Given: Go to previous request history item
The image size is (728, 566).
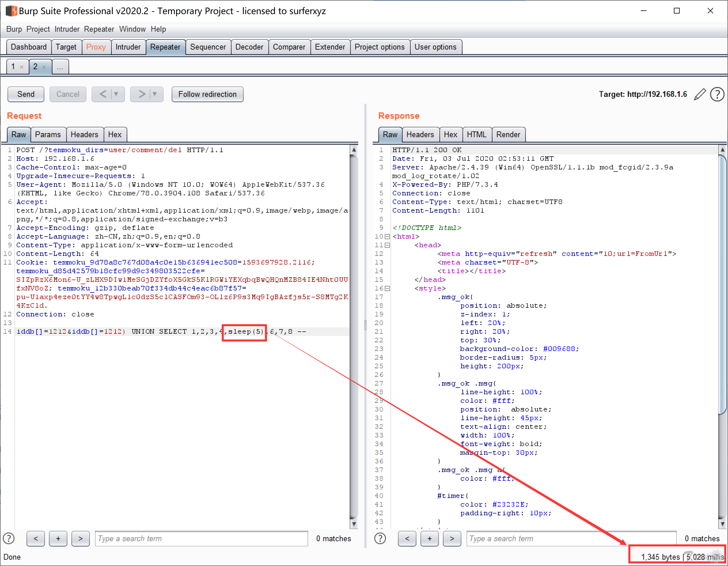Looking at the screenshot, I should (x=103, y=95).
